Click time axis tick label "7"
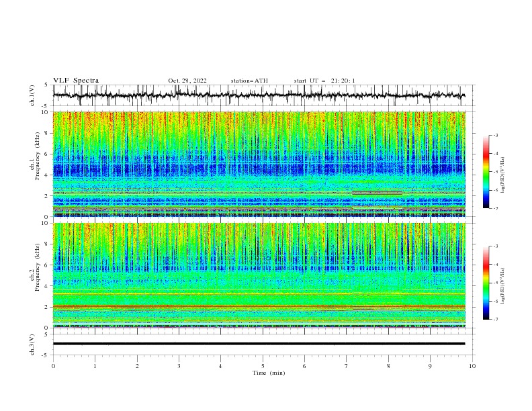Image resolution: width=532 pixels, height=411 pixels. point(347,366)
